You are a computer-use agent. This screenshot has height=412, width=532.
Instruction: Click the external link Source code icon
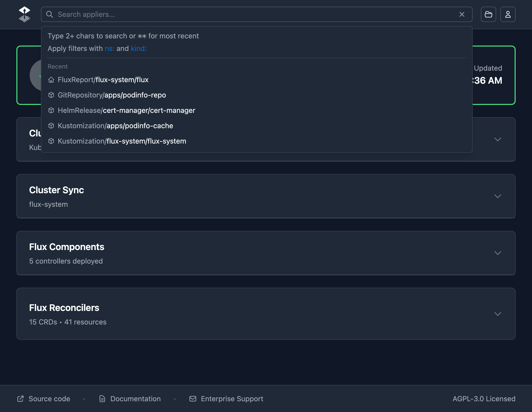click(x=20, y=399)
